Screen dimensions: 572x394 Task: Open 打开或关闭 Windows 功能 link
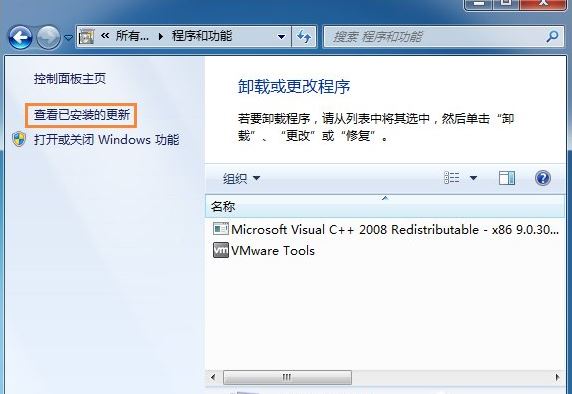click(x=107, y=140)
